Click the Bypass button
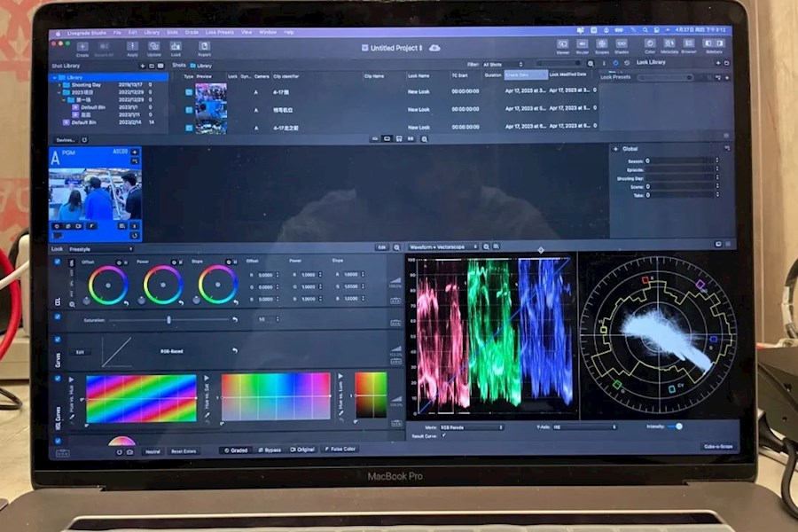Image resolution: width=798 pixels, height=532 pixels. pos(271,450)
